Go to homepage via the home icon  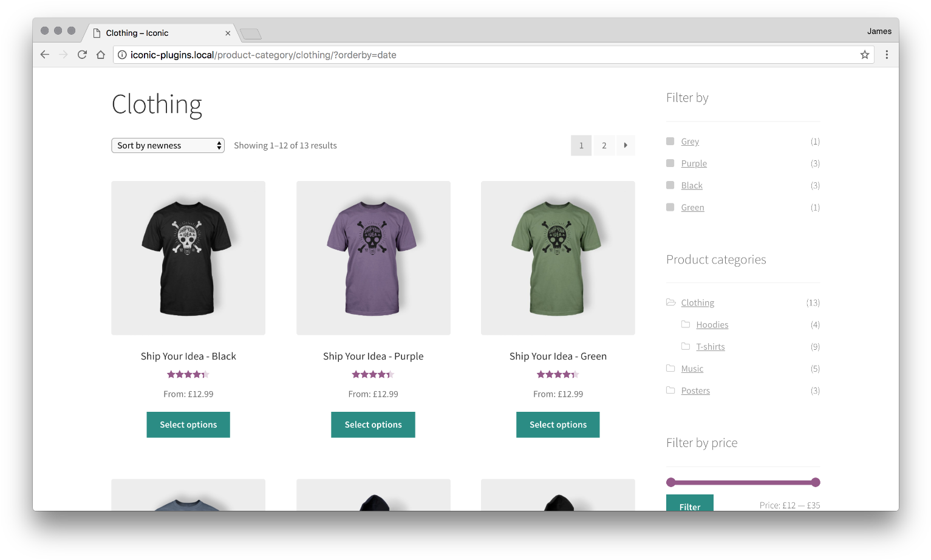[101, 55]
